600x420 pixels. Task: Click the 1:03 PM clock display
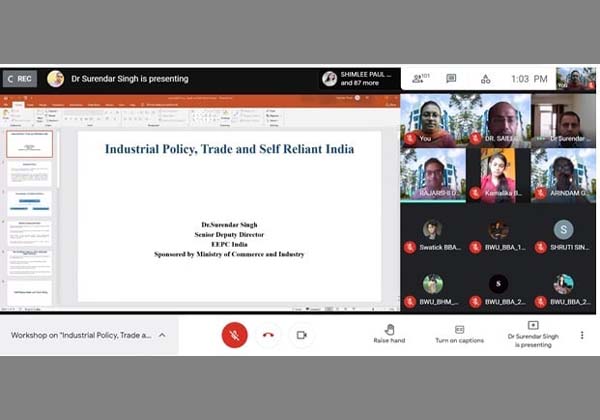click(x=529, y=79)
